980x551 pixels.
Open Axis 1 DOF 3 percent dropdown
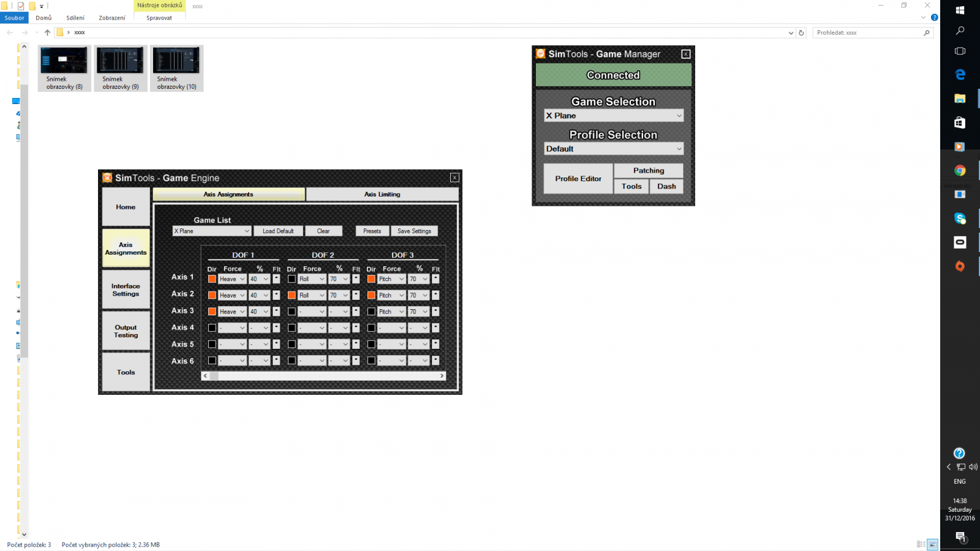(x=419, y=279)
